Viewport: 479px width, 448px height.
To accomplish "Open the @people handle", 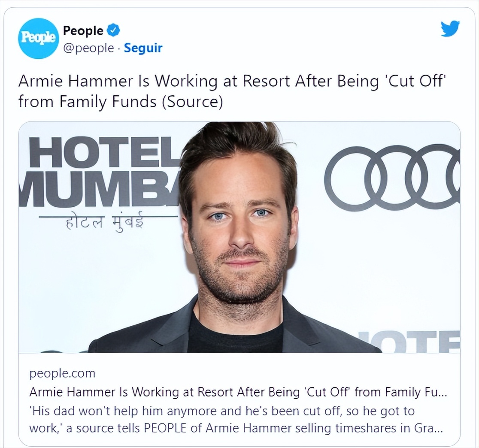I will [x=88, y=48].
